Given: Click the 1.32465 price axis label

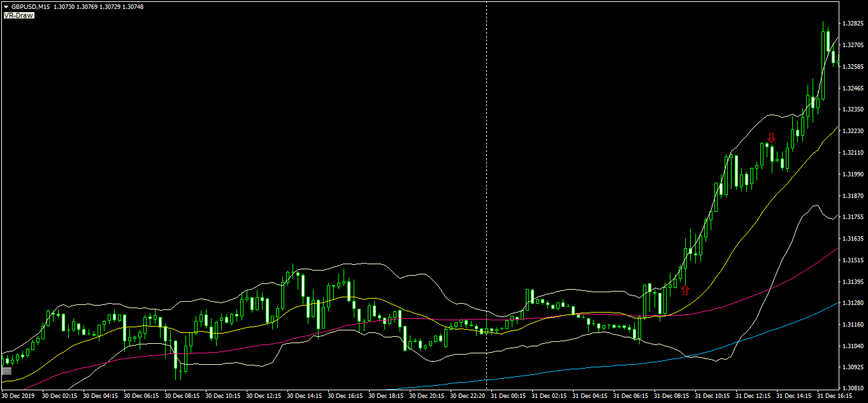Looking at the screenshot, I should 853,88.
